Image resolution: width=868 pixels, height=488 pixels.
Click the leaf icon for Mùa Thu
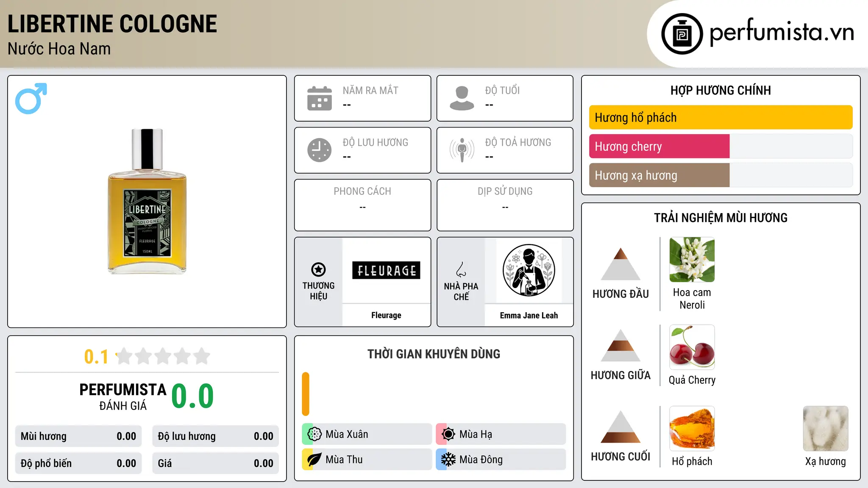point(314,460)
